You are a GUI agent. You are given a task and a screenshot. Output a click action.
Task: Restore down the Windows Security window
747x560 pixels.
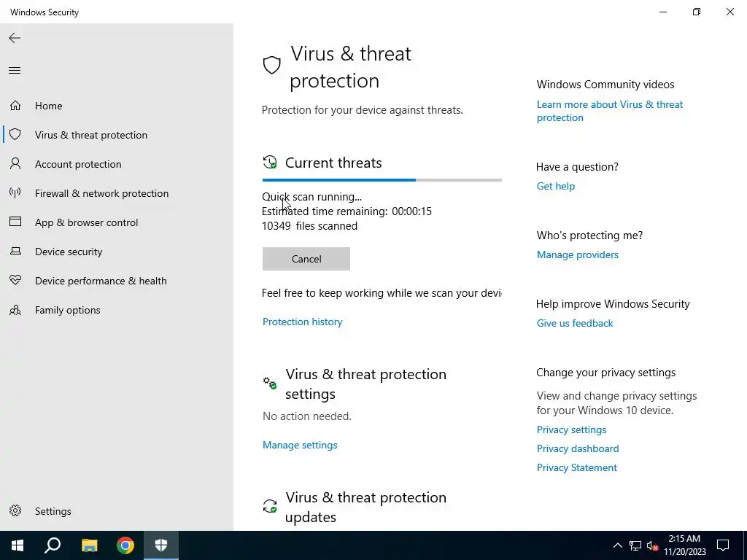(697, 12)
